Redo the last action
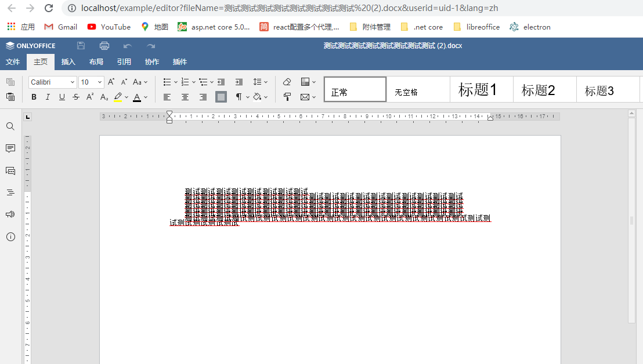The height and width of the screenshot is (364, 643). [x=151, y=46]
